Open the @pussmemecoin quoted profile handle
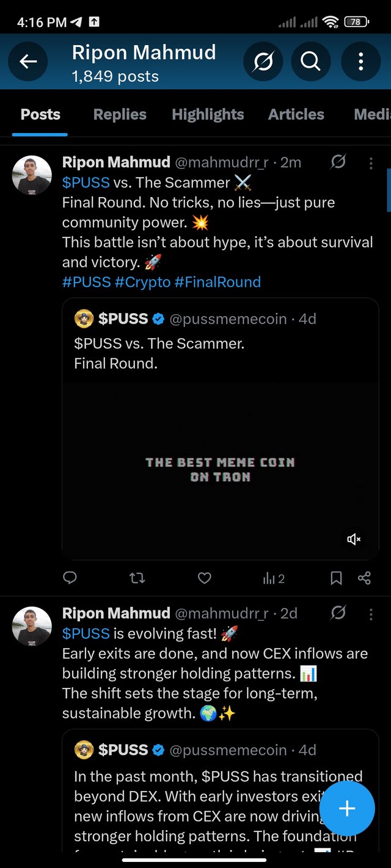Viewport: 391px width, 868px height. [x=228, y=319]
